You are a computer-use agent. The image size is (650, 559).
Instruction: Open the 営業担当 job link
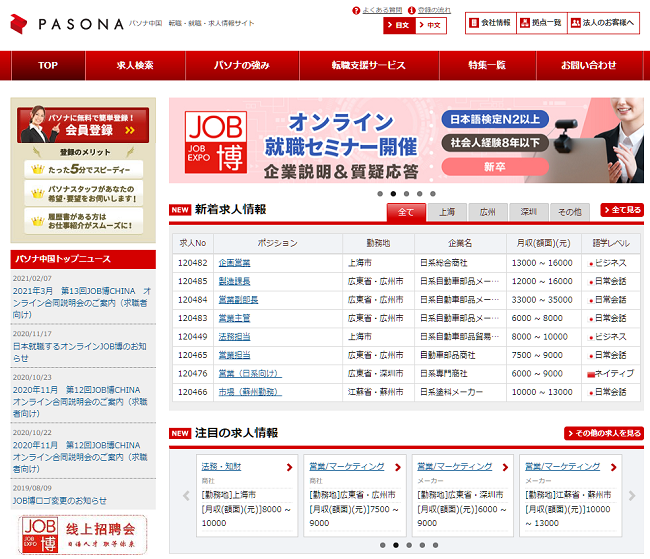click(x=235, y=355)
